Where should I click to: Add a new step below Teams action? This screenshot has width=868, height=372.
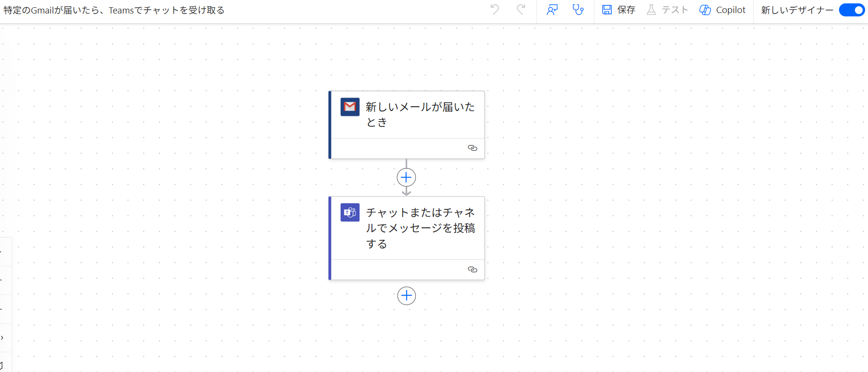click(407, 295)
